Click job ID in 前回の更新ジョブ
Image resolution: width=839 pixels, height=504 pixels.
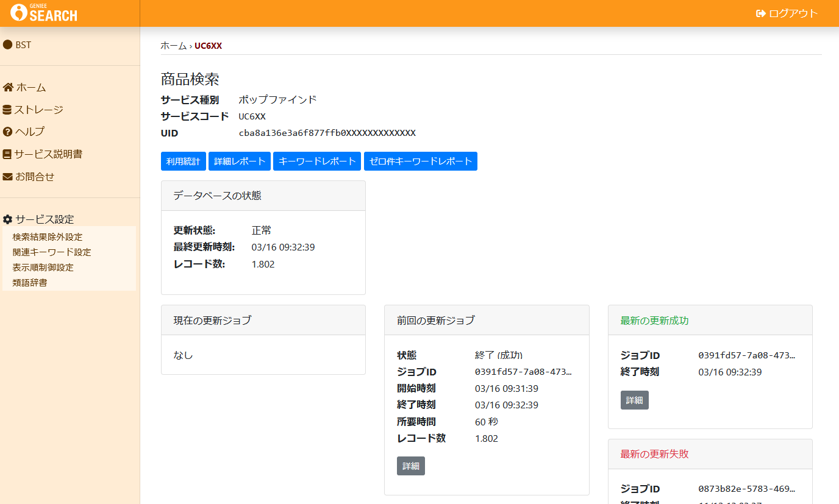click(x=523, y=372)
